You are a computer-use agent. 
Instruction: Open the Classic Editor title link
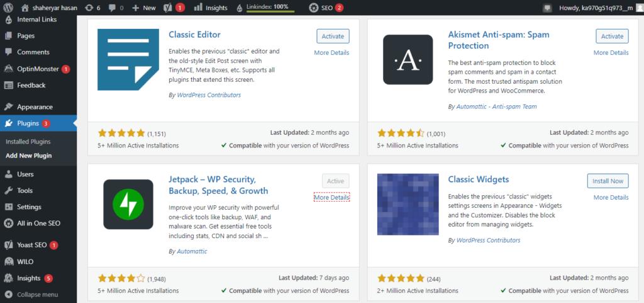[195, 35]
